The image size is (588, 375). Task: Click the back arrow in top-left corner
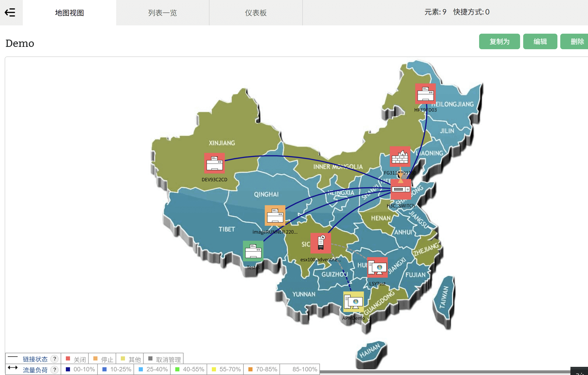coord(10,12)
